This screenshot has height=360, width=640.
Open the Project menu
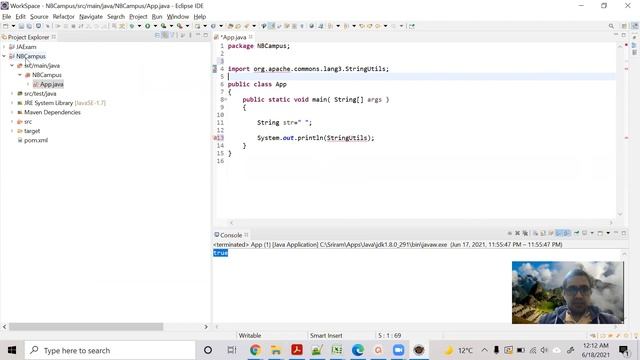tap(138, 17)
